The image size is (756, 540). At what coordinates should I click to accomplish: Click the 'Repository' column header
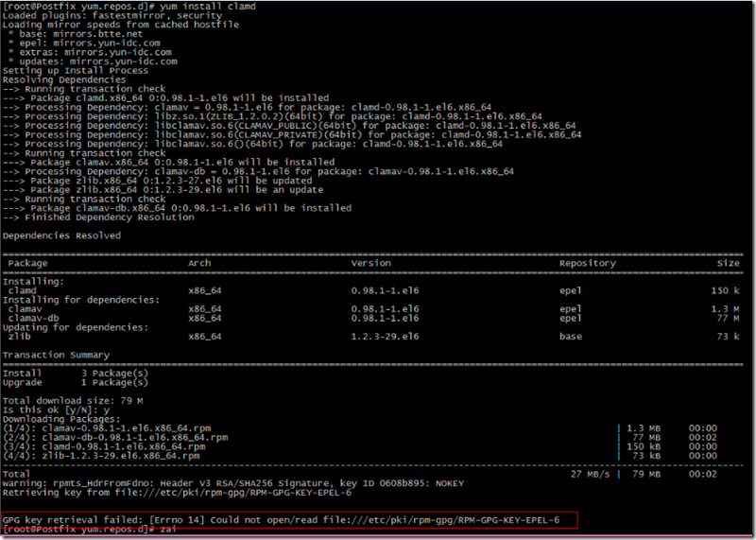(x=587, y=263)
